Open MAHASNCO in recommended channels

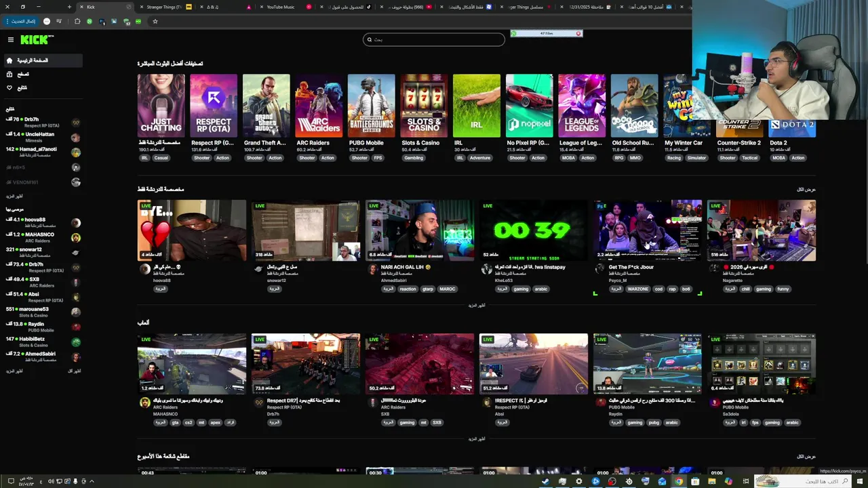tap(43, 237)
